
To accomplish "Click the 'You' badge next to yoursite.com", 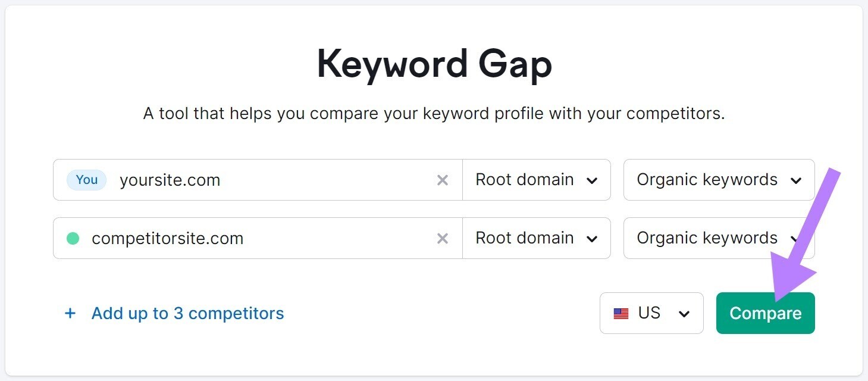I will click(86, 180).
